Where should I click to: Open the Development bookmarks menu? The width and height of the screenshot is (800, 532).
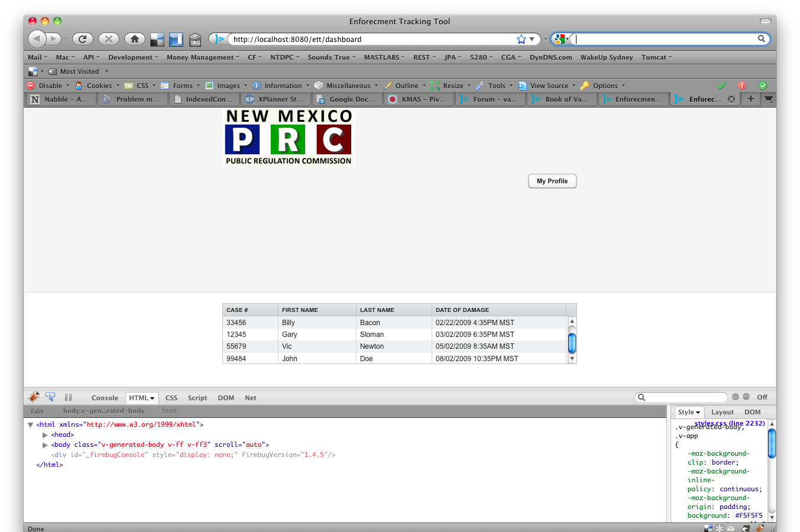133,57
